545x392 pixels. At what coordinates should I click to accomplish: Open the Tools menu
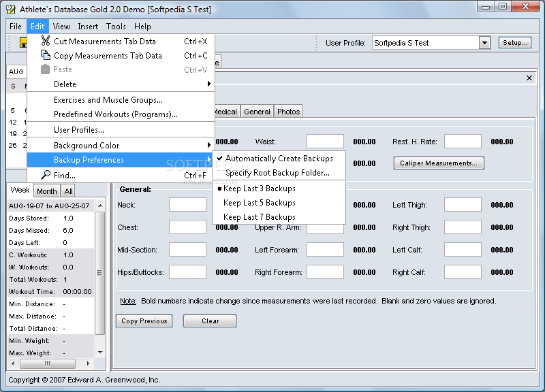pos(116,27)
